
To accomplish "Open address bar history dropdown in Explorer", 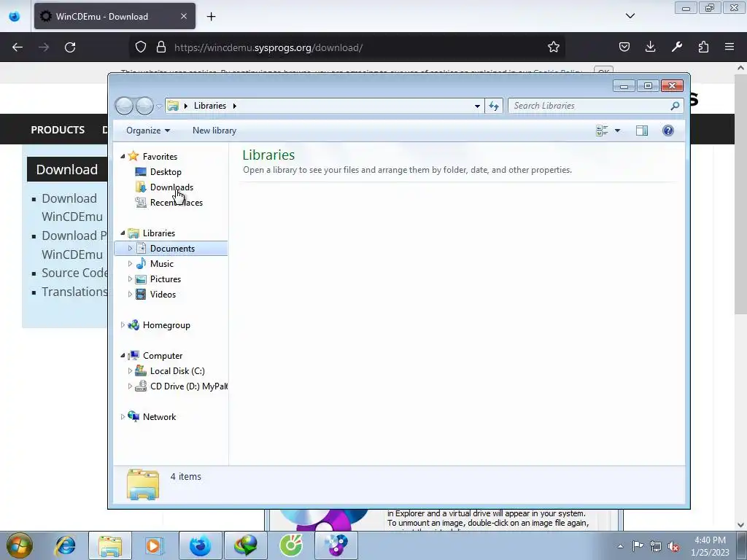I will pos(477,106).
